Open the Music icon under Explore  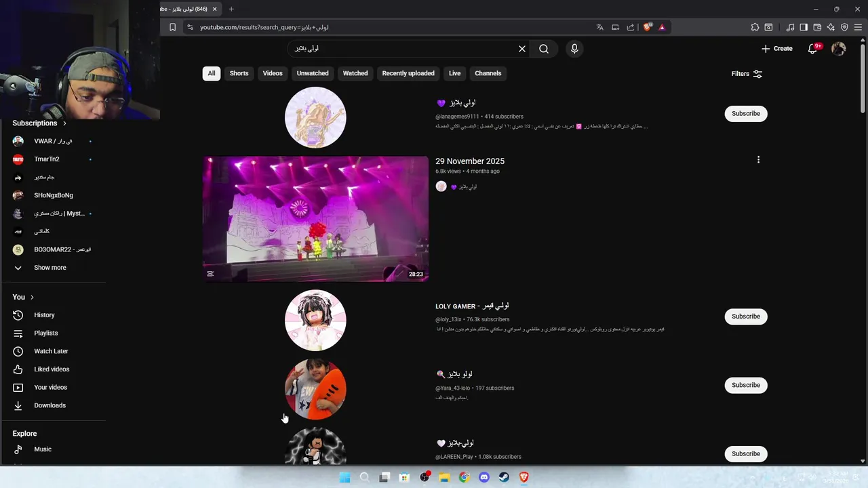point(18,449)
